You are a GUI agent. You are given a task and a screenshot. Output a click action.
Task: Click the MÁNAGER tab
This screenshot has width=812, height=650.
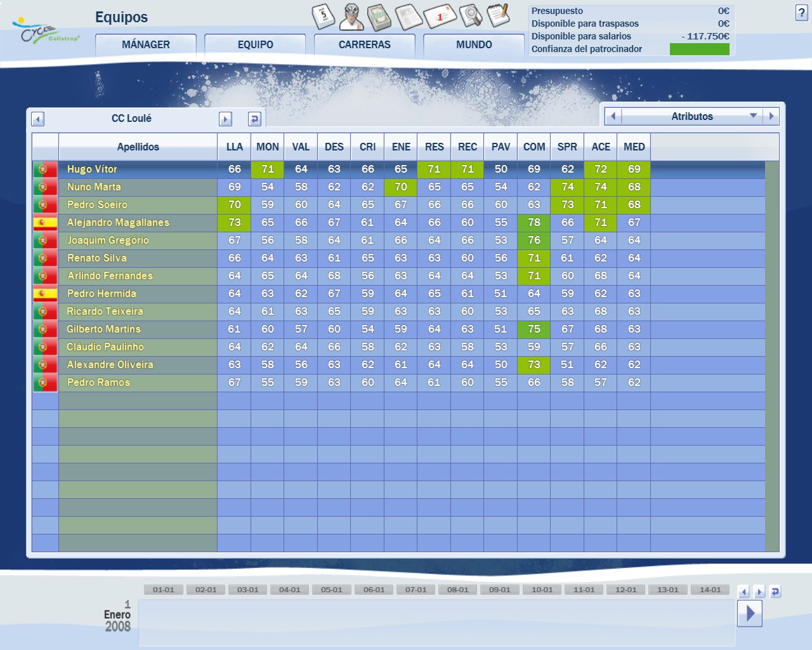coord(146,45)
